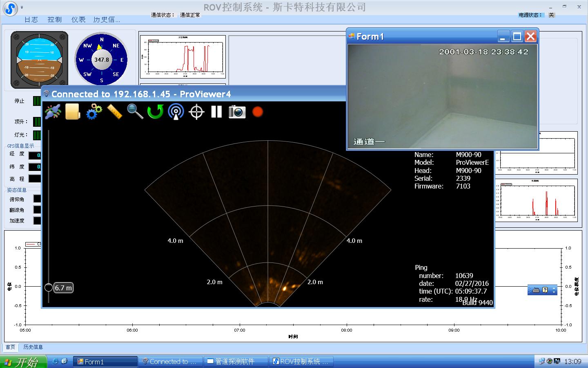Click the red spikes chart on right
The height and width of the screenshot is (368, 588).
coord(537,200)
